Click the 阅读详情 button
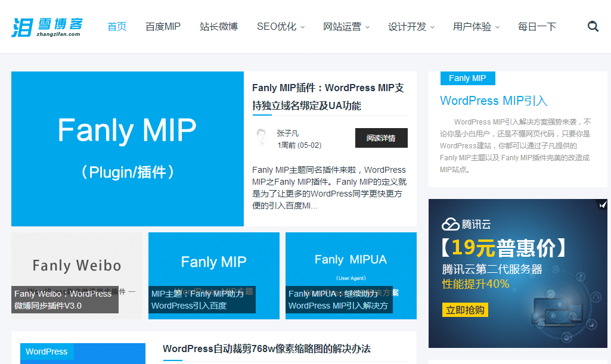 pyautogui.click(x=381, y=138)
